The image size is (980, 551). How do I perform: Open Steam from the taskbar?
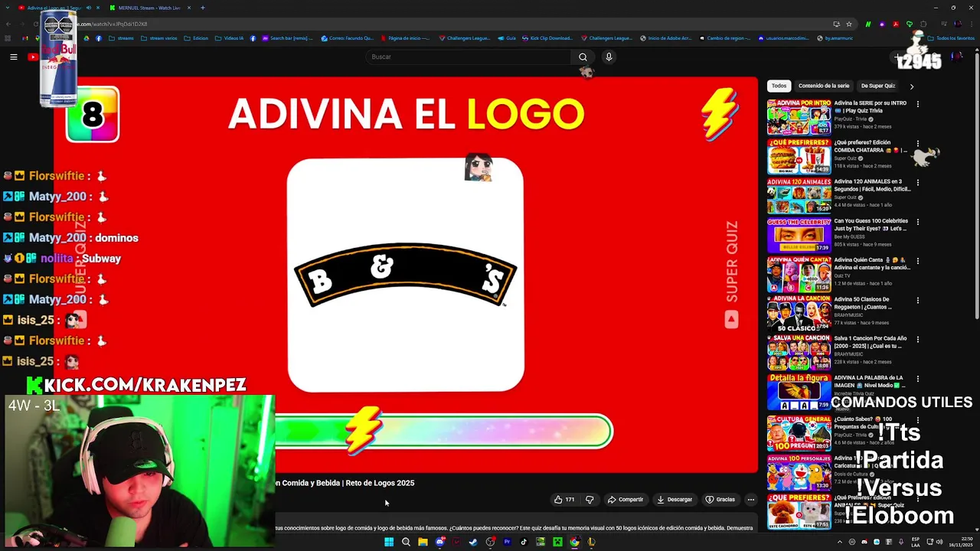(473, 542)
